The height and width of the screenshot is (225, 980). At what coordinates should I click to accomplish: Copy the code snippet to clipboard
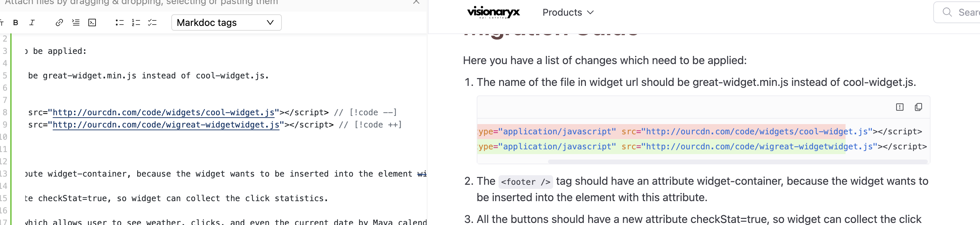click(918, 107)
